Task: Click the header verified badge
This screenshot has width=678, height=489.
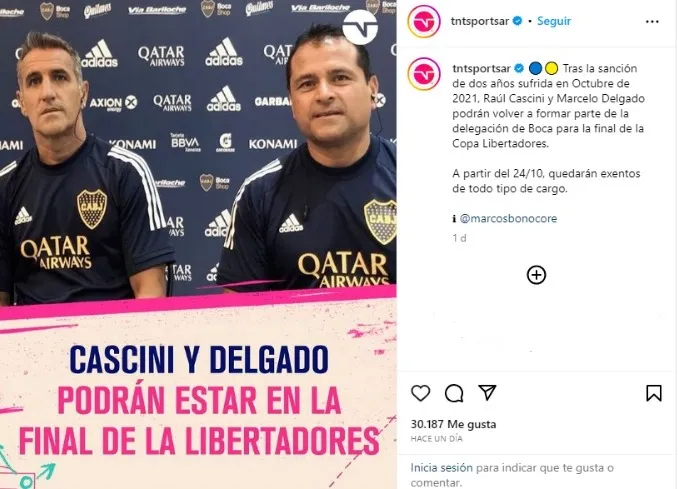Action: (x=517, y=21)
